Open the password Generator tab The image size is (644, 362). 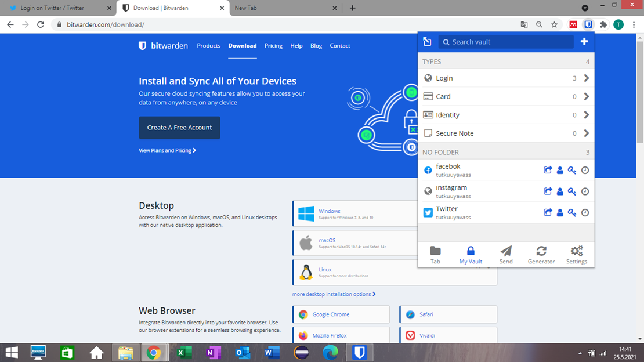541,255
